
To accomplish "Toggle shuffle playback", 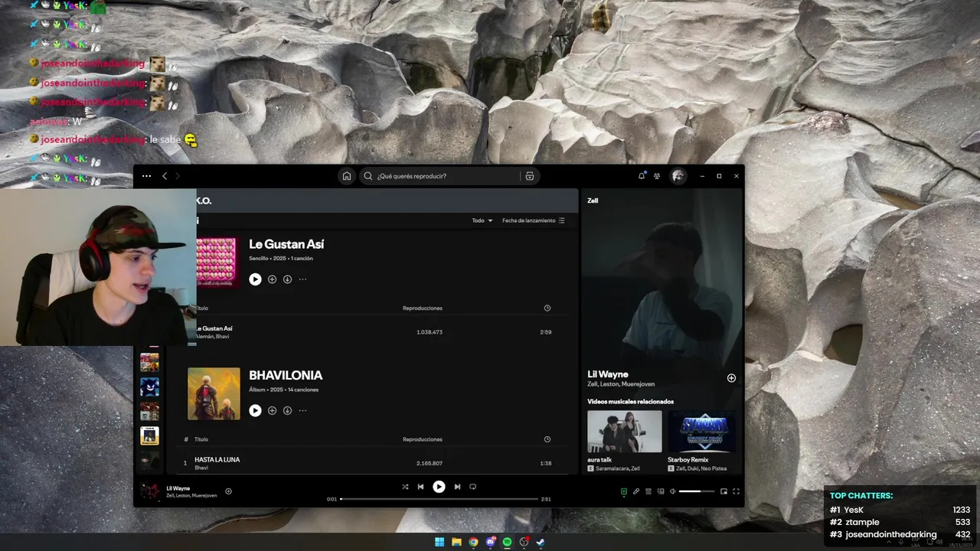I will 405,487.
